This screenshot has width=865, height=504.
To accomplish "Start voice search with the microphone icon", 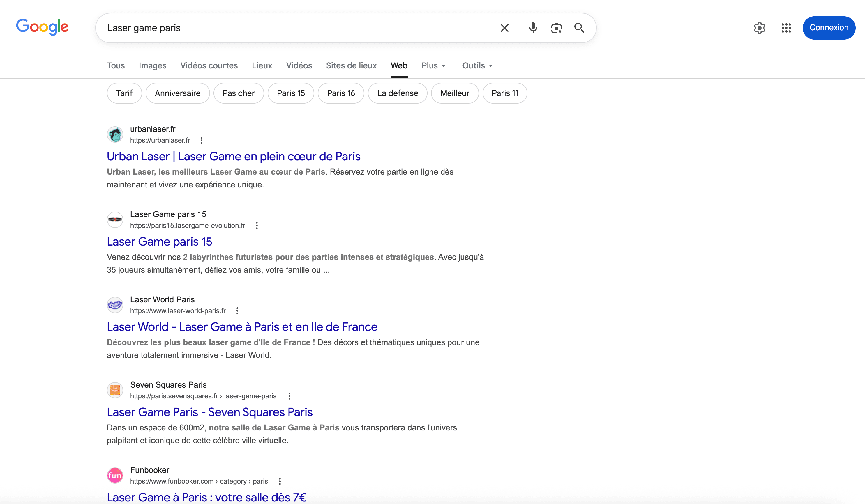I will [x=533, y=28].
